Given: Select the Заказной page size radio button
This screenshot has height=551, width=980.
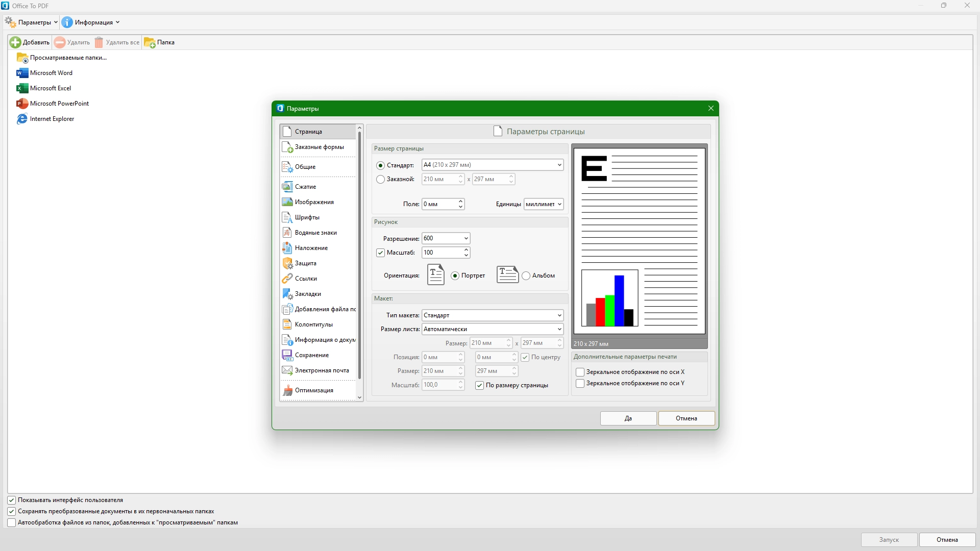Looking at the screenshot, I should coord(380,180).
